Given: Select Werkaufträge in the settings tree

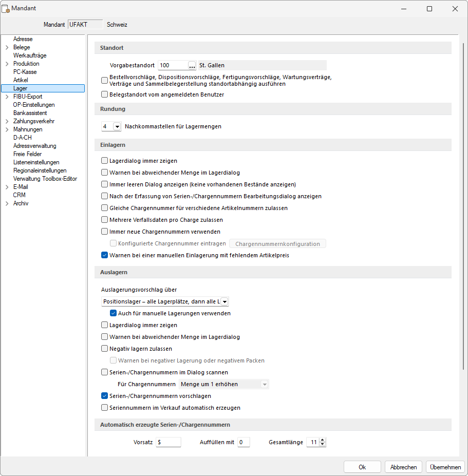Looking at the screenshot, I should [30, 55].
